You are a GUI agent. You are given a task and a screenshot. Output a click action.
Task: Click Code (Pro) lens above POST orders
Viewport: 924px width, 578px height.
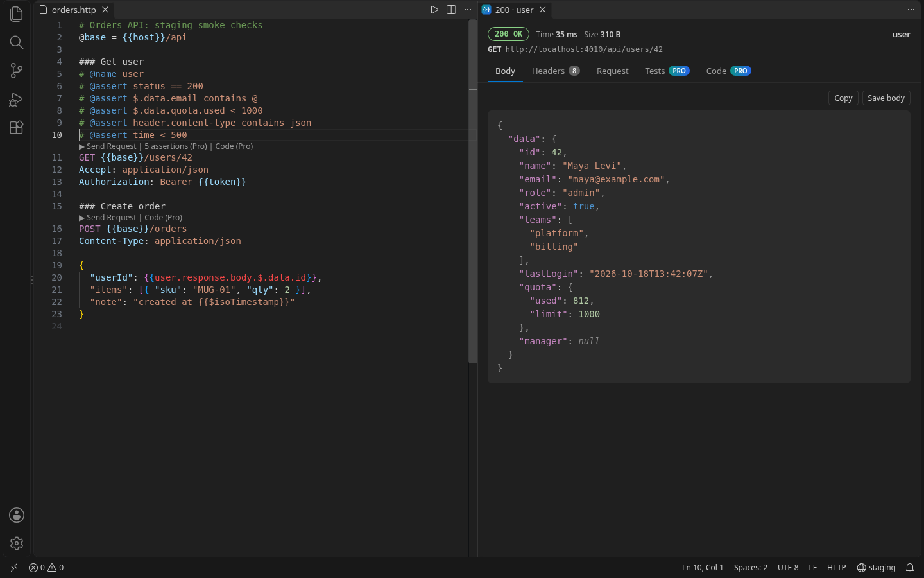tap(164, 218)
